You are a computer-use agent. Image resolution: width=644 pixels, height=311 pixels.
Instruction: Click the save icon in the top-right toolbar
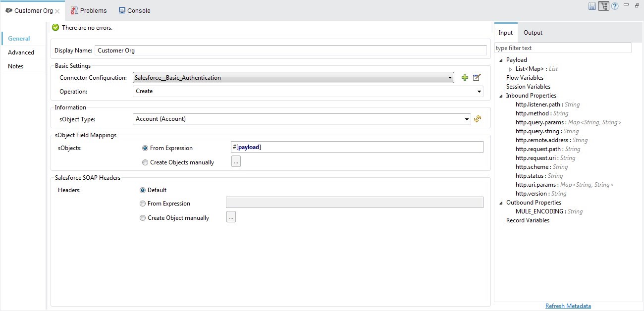click(592, 6)
